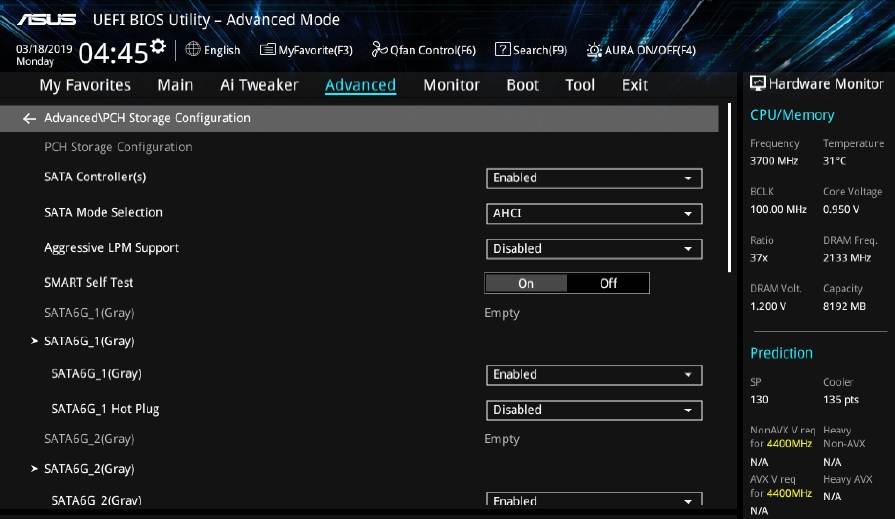Click the Qfan Control fan icon
Image resolution: width=895 pixels, height=519 pixels.
coord(379,50)
